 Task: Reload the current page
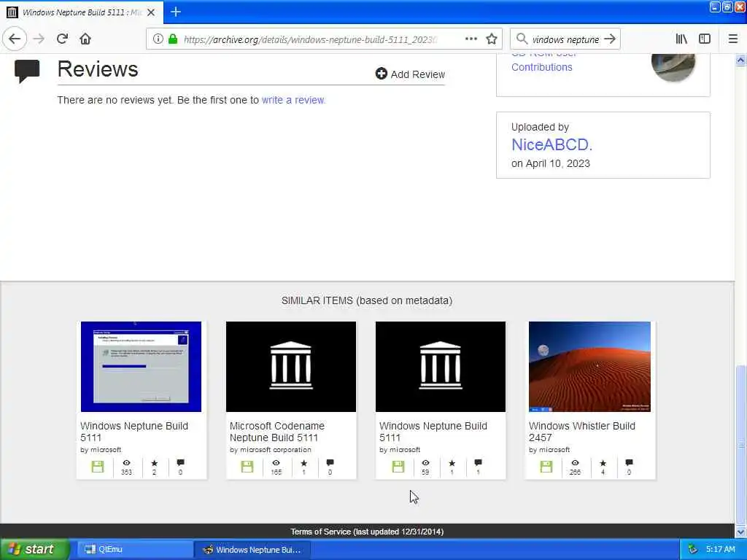click(x=62, y=39)
